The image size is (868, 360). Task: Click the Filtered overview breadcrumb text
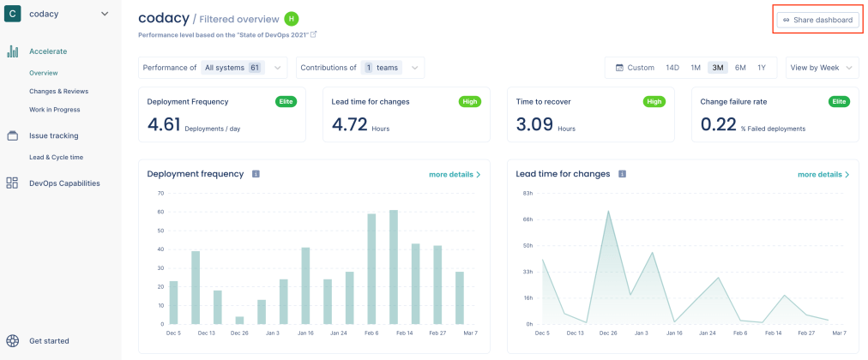239,20
